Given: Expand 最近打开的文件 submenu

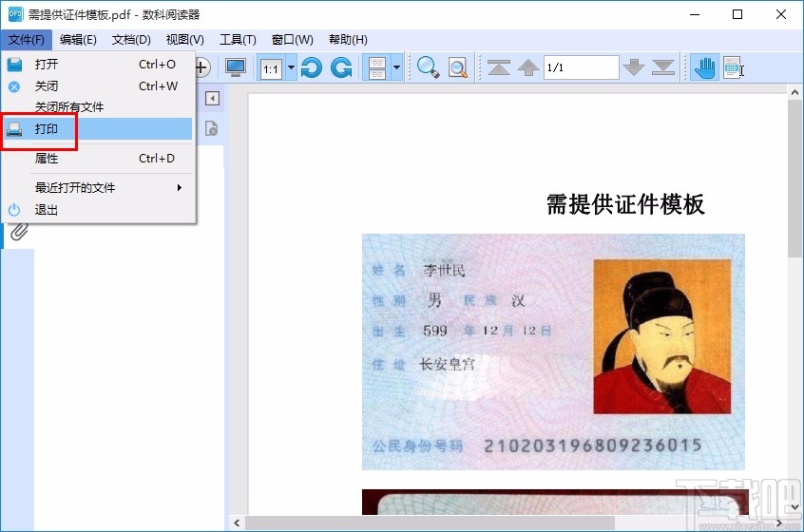Looking at the screenshot, I should [98, 187].
